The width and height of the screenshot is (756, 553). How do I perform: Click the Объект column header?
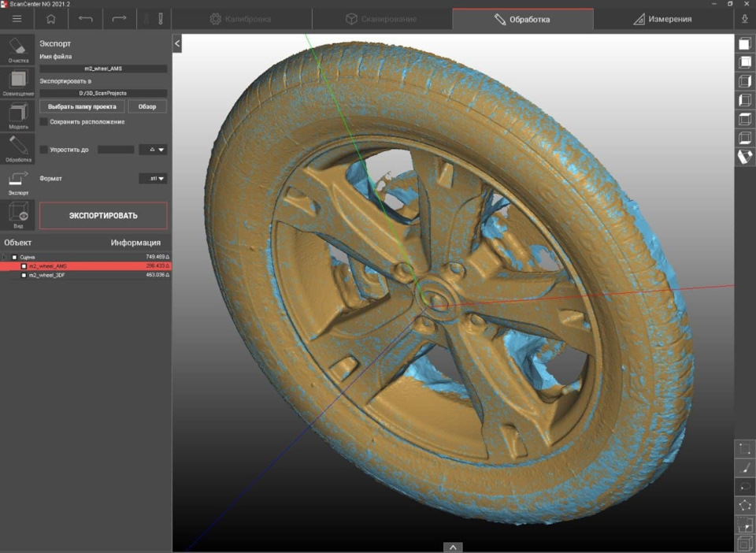click(x=18, y=243)
